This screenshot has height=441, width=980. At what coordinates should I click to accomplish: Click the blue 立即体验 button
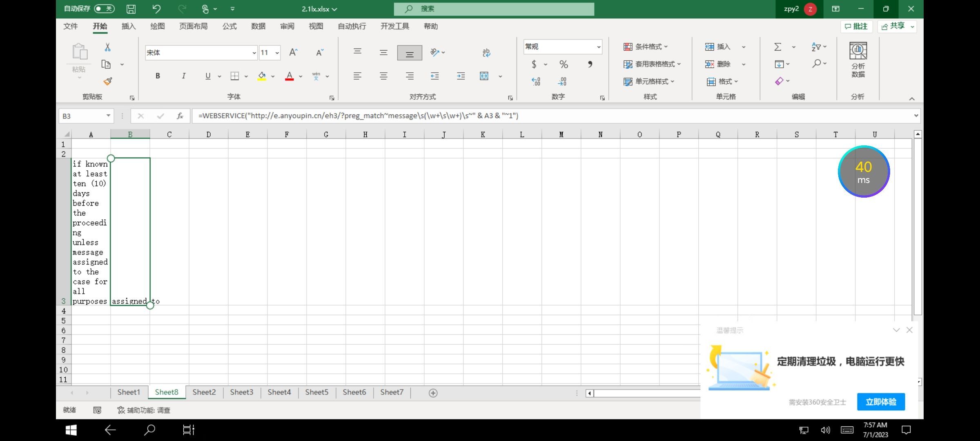tap(881, 402)
